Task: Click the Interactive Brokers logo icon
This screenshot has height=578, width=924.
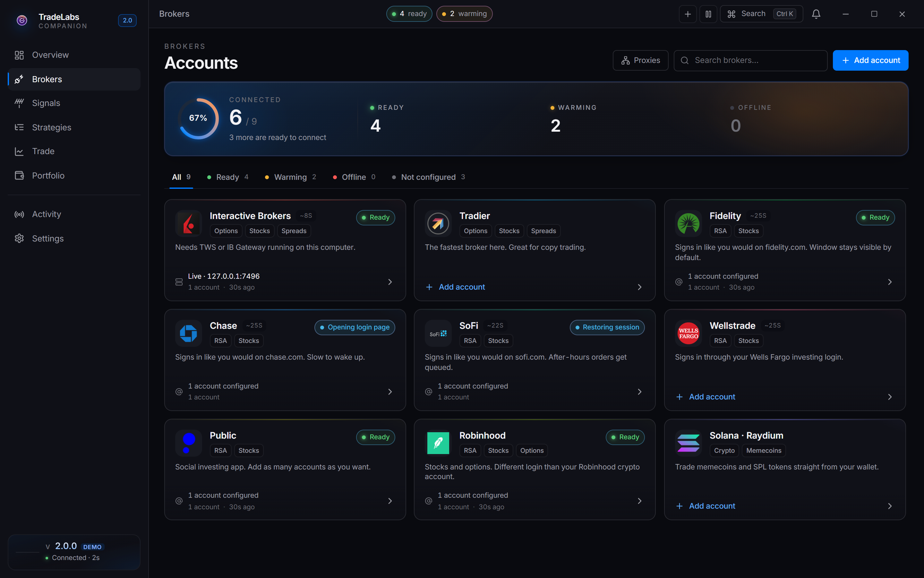Action: [188, 223]
